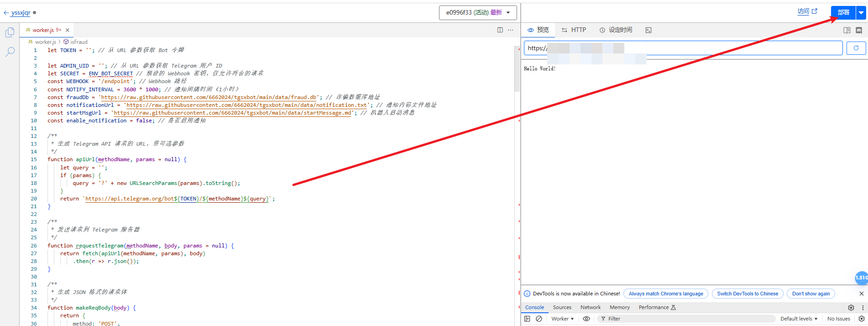
Task: Click Don't show again
Action: (811, 294)
